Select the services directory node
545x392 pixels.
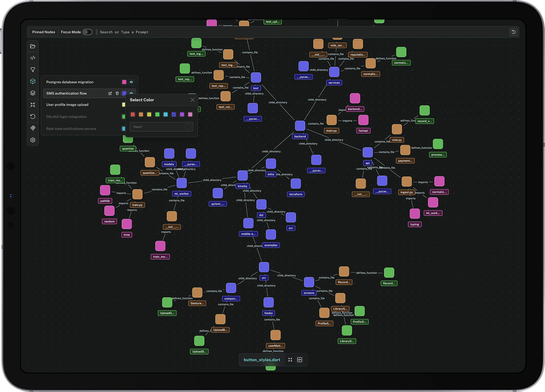[x=334, y=72]
